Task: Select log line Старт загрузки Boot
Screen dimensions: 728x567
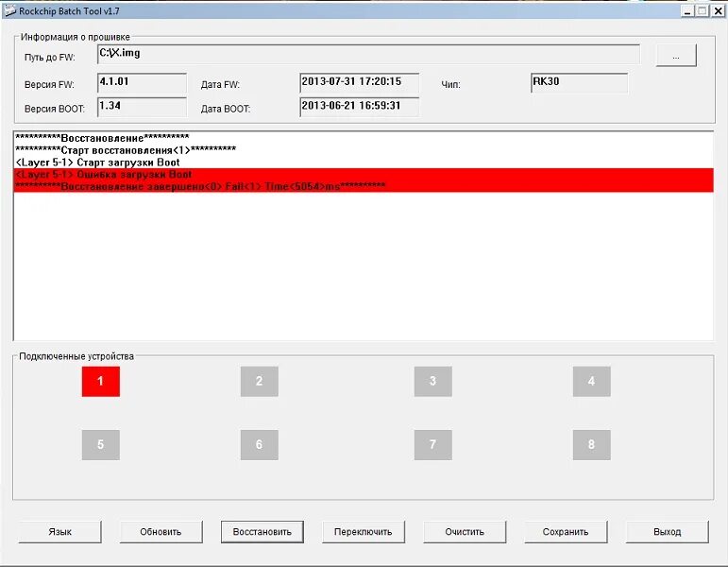Action: (x=364, y=163)
